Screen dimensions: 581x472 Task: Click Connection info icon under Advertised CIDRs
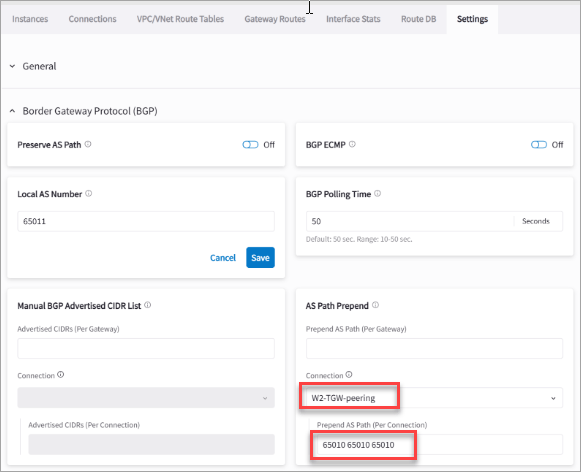click(x=61, y=375)
